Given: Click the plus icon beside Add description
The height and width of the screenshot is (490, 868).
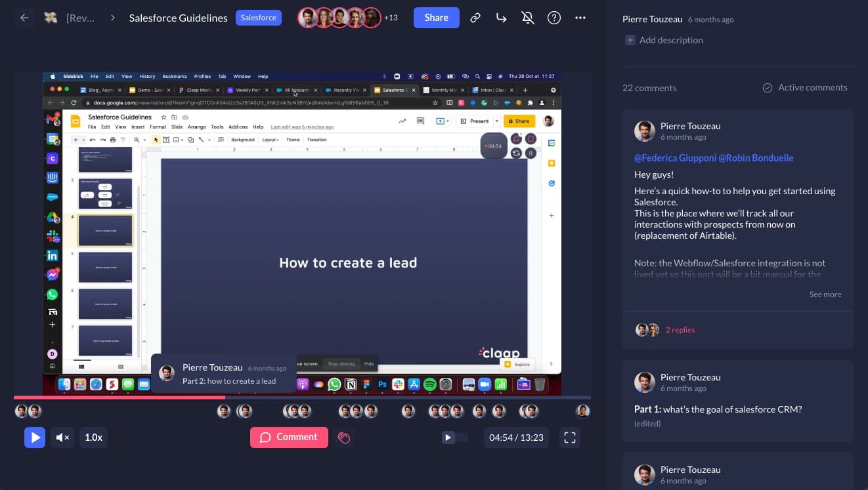Looking at the screenshot, I should (x=630, y=40).
